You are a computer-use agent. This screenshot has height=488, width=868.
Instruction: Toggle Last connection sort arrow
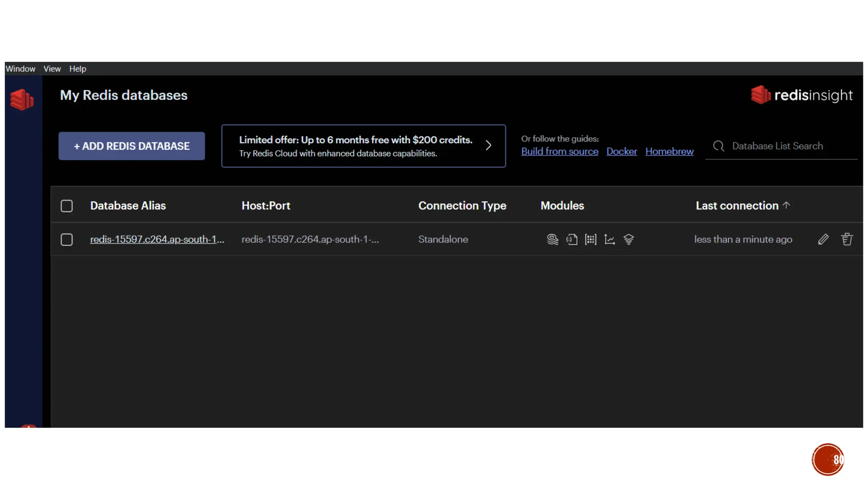click(787, 205)
